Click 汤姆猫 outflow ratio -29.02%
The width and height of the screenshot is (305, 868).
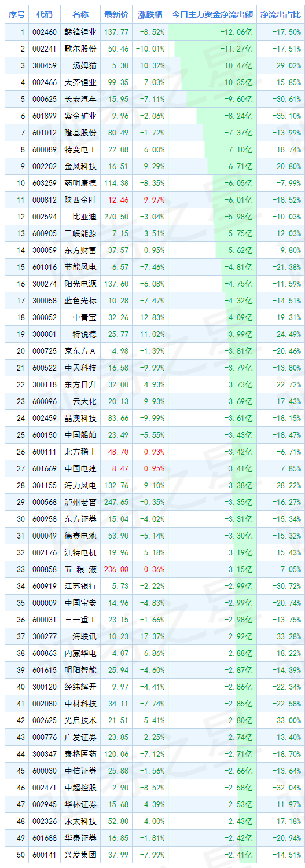pos(288,65)
